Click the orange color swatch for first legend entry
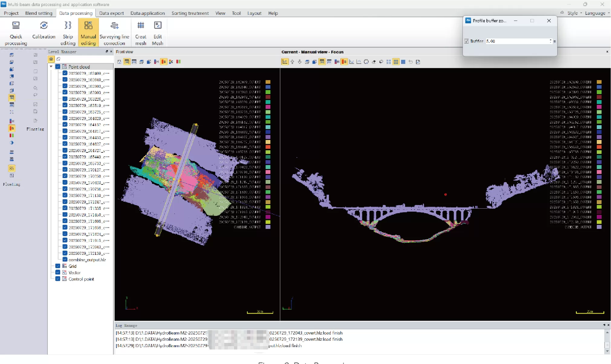This screenshot has width=611, height=364. click(x=268, y=82)
